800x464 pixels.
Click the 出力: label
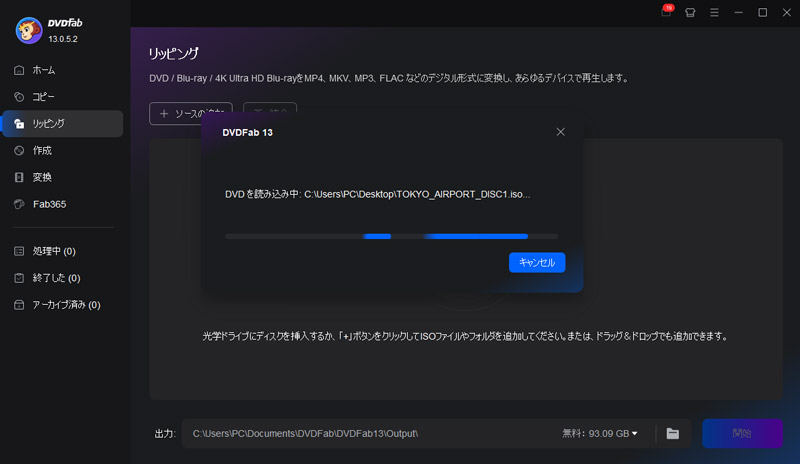165,434
